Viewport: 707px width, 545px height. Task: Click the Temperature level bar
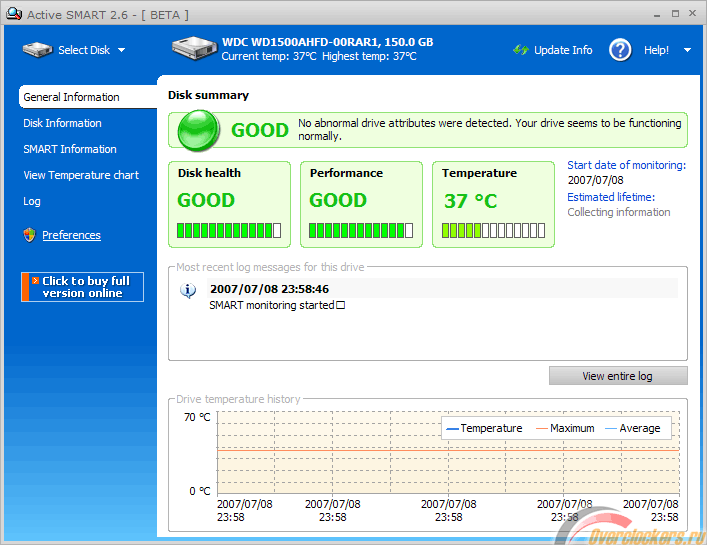493,230
